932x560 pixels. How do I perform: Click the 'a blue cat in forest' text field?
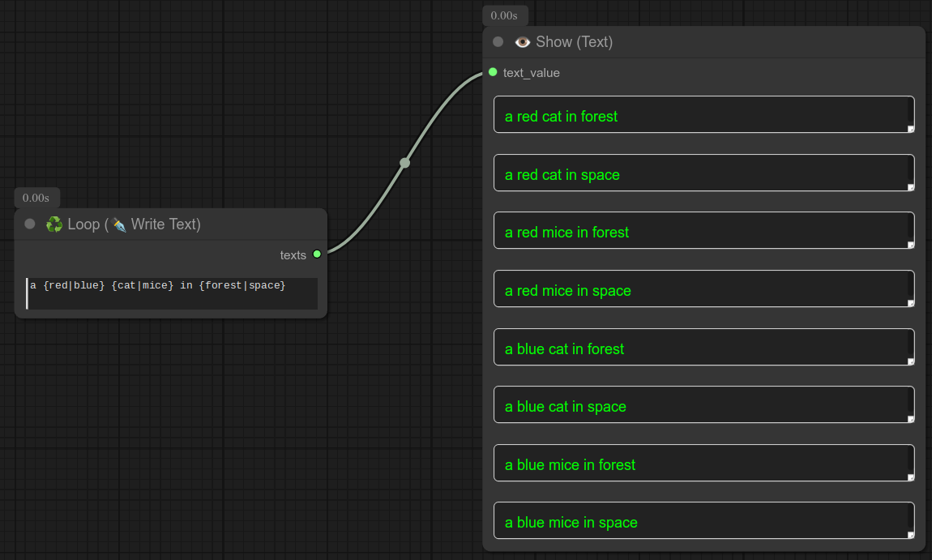pyautogui.click(x=565, y=348)
